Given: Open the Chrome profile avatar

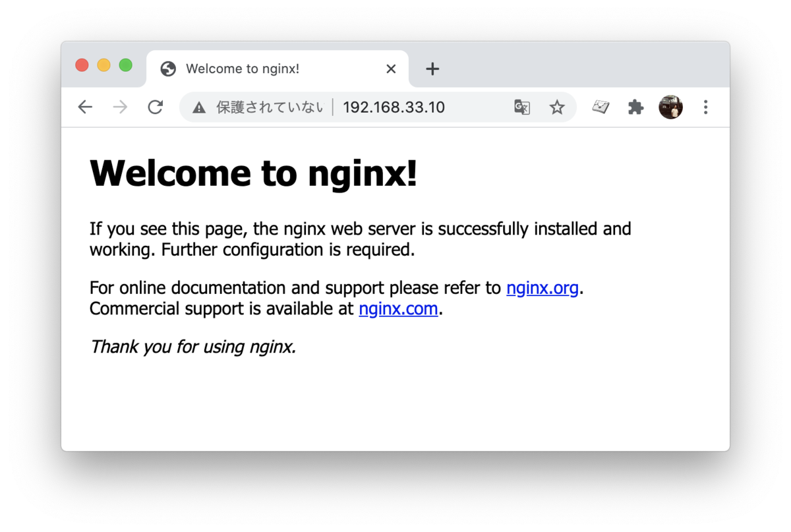Looking at the screenshot, I should (x=670, y=107).
